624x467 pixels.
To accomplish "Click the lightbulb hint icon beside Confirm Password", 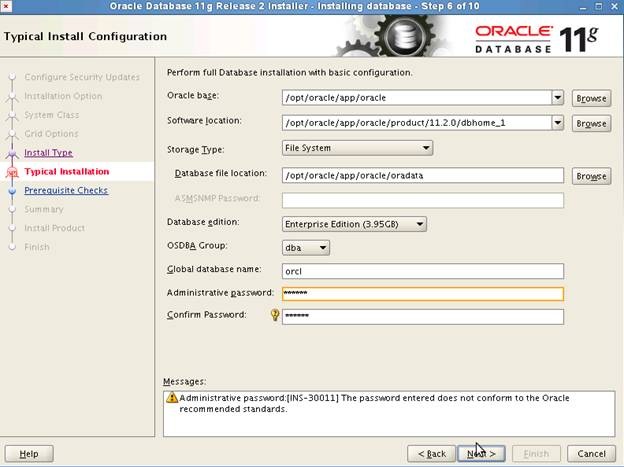I will [275, 315].
